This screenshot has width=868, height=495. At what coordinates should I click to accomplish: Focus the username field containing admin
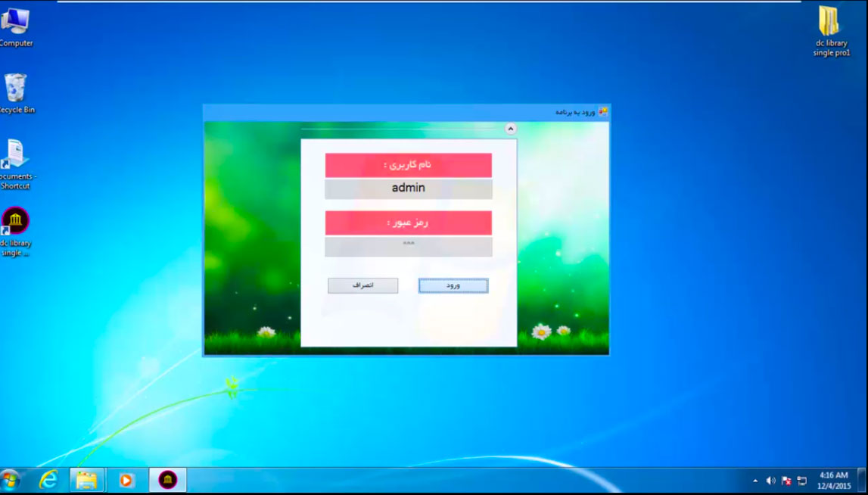(409, 188)
